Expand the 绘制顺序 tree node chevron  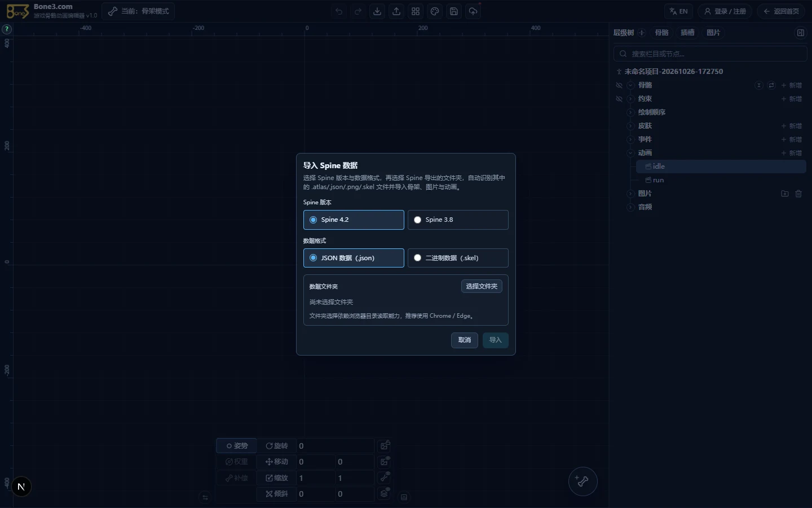click(x=630, y=112)
